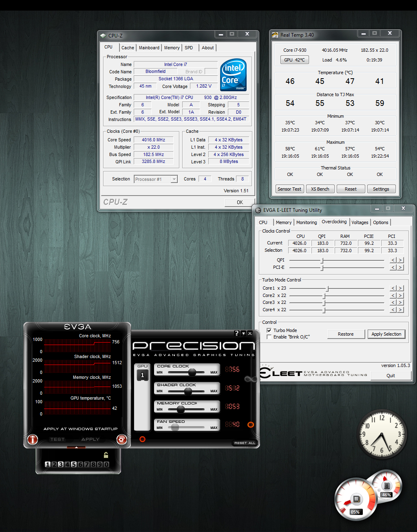Select profile slot 5 in Precision
This screenshot has width=417, height=532.
tap(74, 464)
